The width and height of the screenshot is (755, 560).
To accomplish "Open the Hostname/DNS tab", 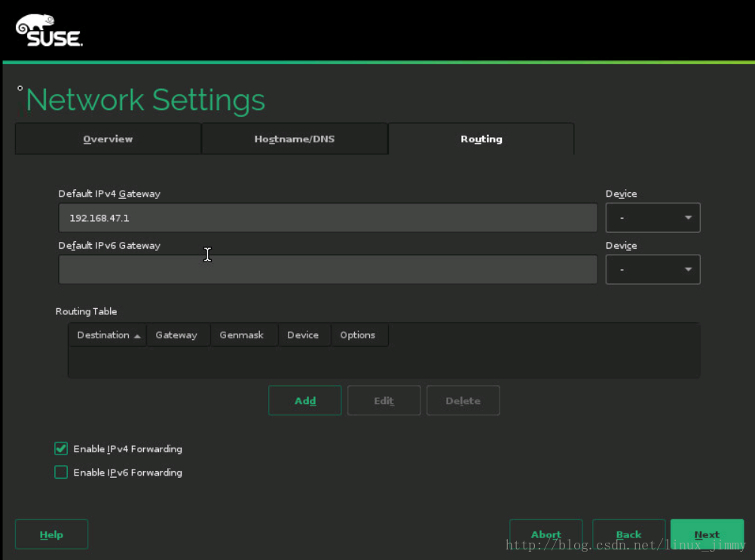I will point(294,139).
